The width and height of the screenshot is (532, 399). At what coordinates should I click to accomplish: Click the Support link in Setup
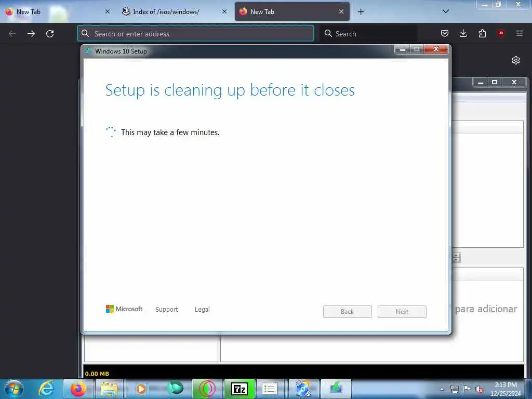pyautogui.click(x=167, y=310)
